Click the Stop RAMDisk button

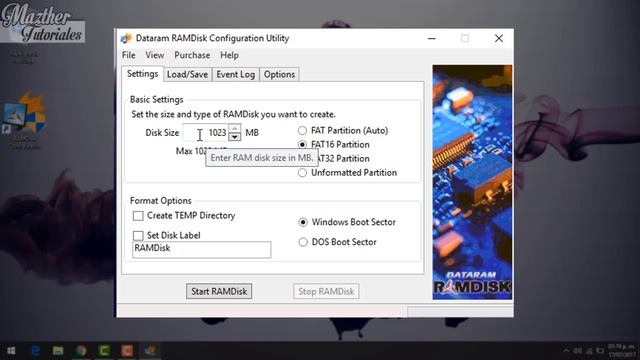coord(326,291)
